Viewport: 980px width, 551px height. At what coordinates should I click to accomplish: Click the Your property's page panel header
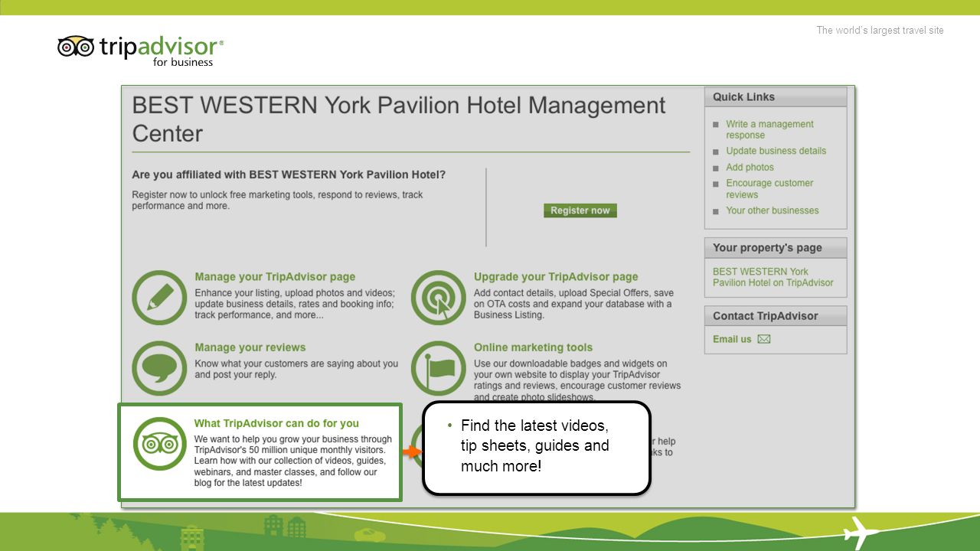(776, 248)
